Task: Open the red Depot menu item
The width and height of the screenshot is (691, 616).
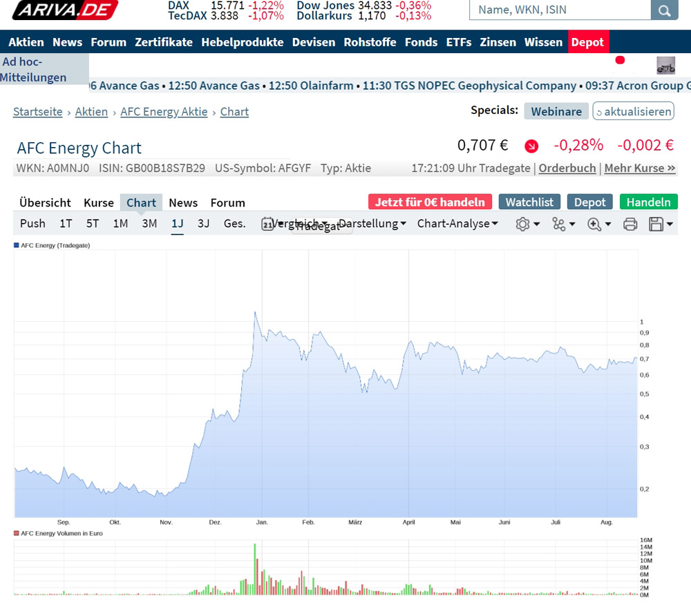Action: pos(588,42)
